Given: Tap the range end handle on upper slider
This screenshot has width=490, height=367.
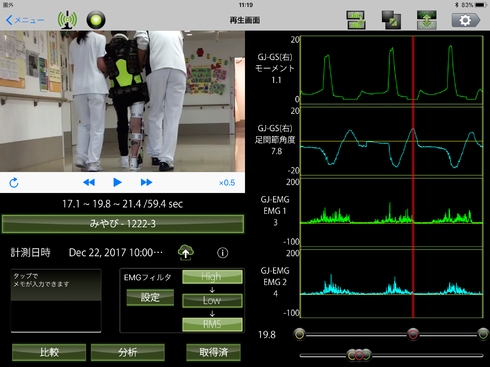Looking at the screenshot, I should point(483,334).
